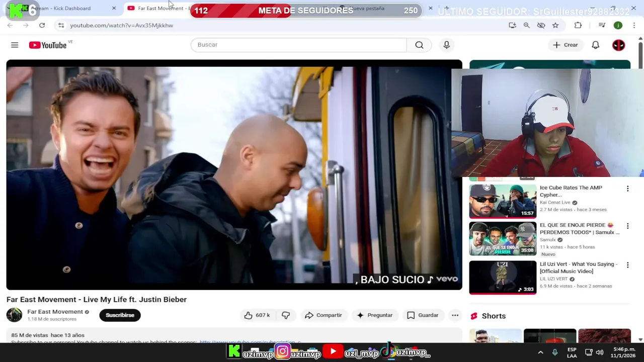Screen dimensions: 644x362
Task: Save video with Guardar button
Action: pos(423,315)
